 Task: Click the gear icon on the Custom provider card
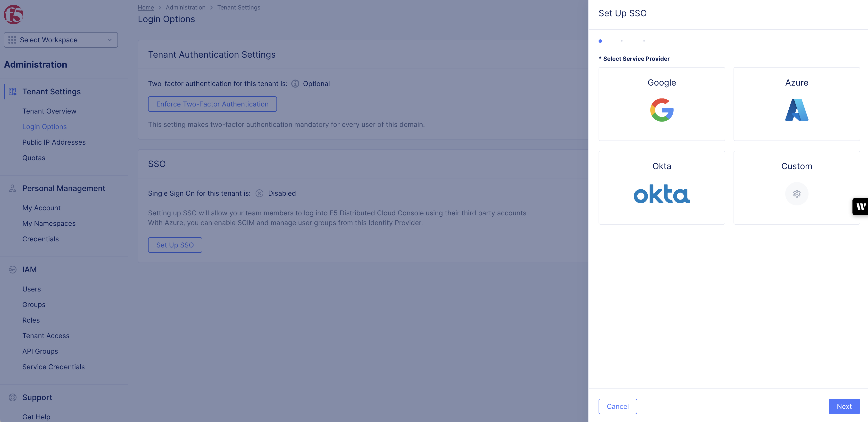(x=797, y=194)
